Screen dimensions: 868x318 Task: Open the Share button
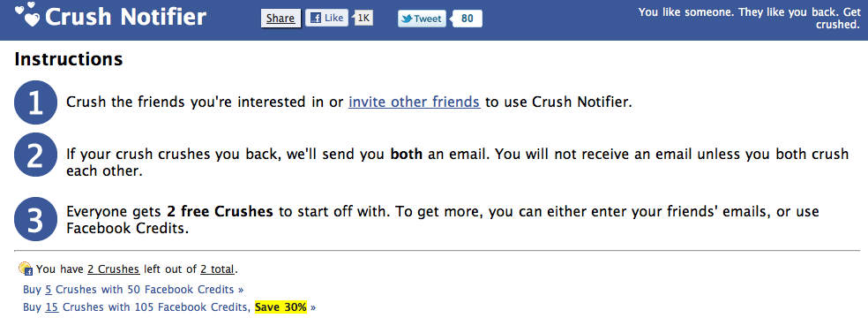[281, 19]
